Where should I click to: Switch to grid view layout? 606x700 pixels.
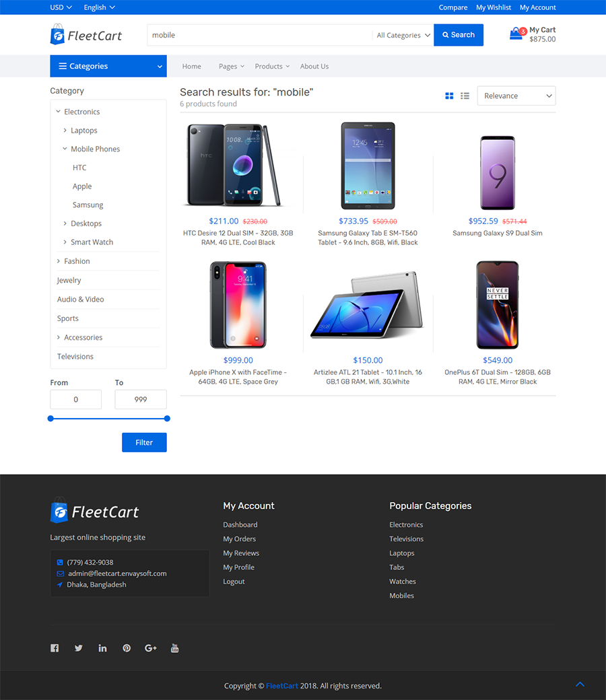(x=449, y=96)
